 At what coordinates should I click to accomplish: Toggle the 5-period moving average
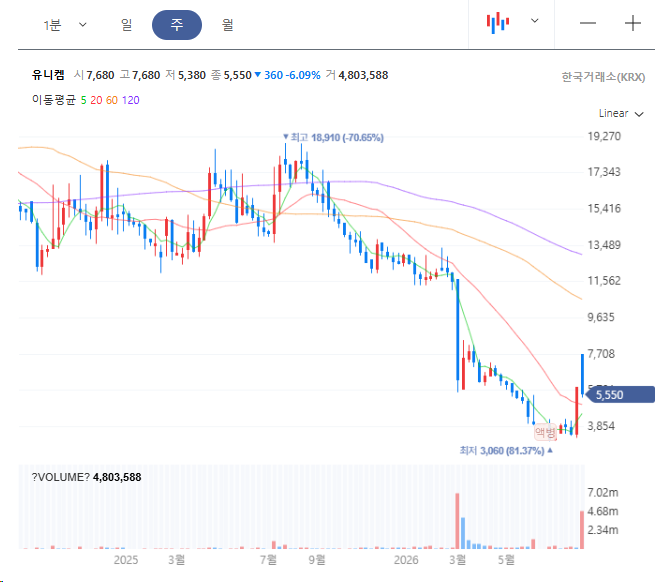click(83, 100)
